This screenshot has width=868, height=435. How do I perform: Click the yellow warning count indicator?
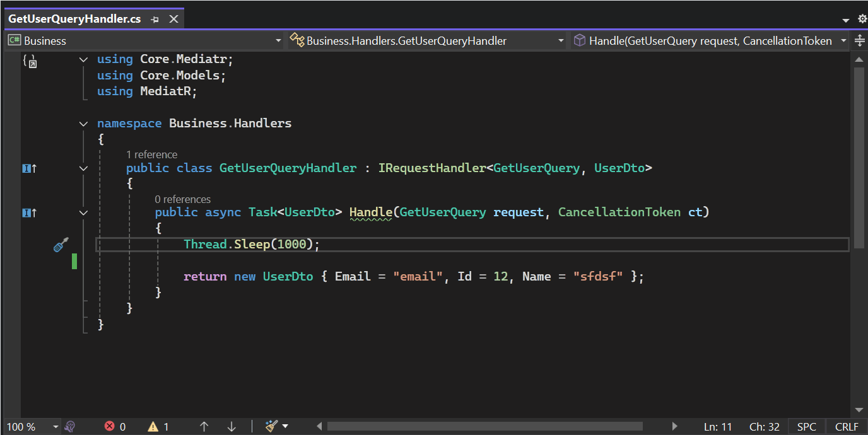click(158, 427)
